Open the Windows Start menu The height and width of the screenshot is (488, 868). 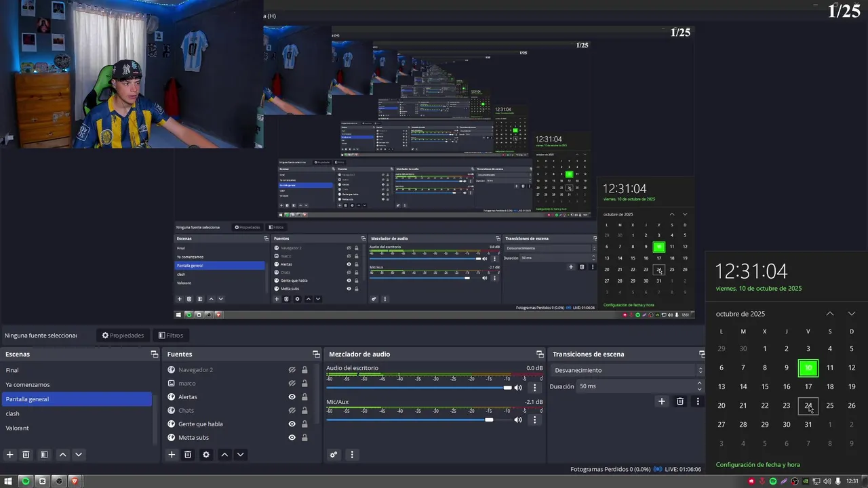[x=8, y=481]
